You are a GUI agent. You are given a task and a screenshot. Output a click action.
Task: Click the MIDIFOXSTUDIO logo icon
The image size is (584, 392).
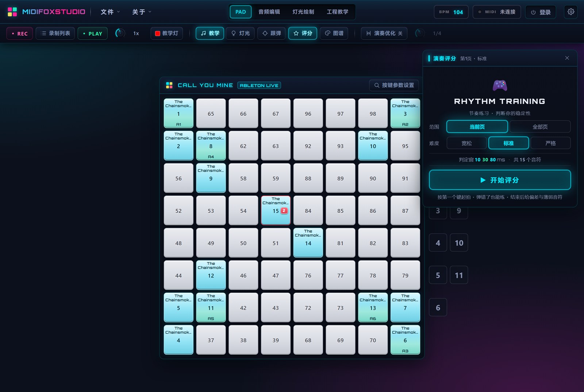pyautogui.click(x=12, y=12)
